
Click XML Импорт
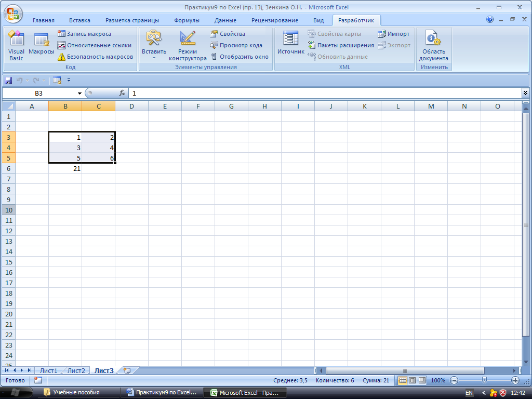point(394,34)
